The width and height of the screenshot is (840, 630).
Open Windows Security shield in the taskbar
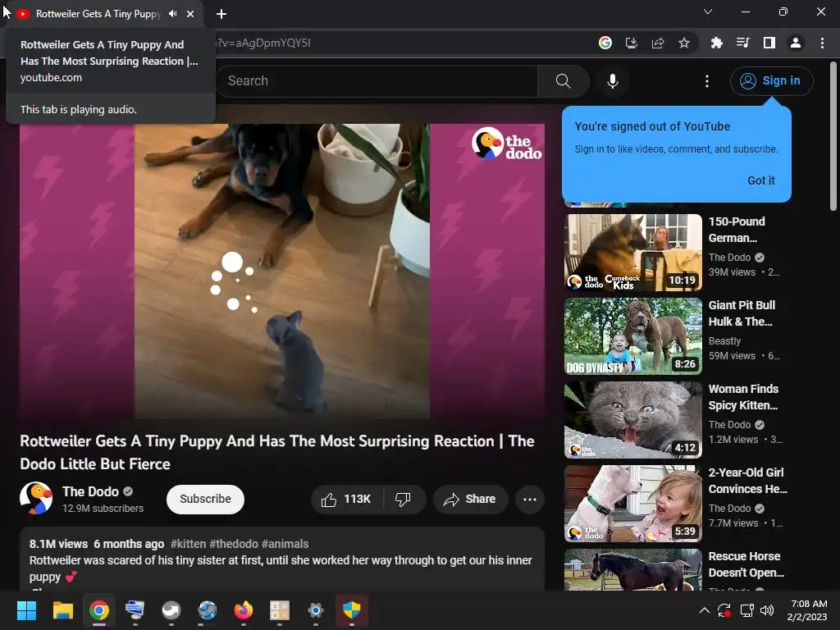[x=351, y=610]
